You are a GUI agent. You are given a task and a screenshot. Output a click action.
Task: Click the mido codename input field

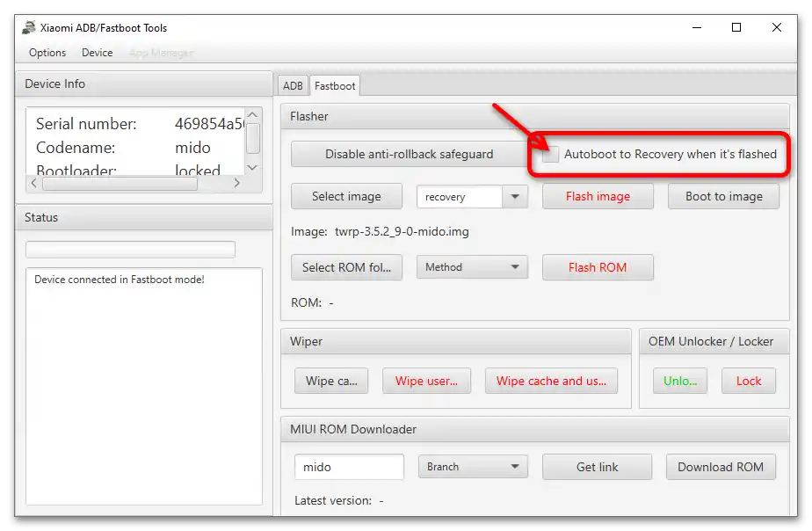[x=349, y=467]
